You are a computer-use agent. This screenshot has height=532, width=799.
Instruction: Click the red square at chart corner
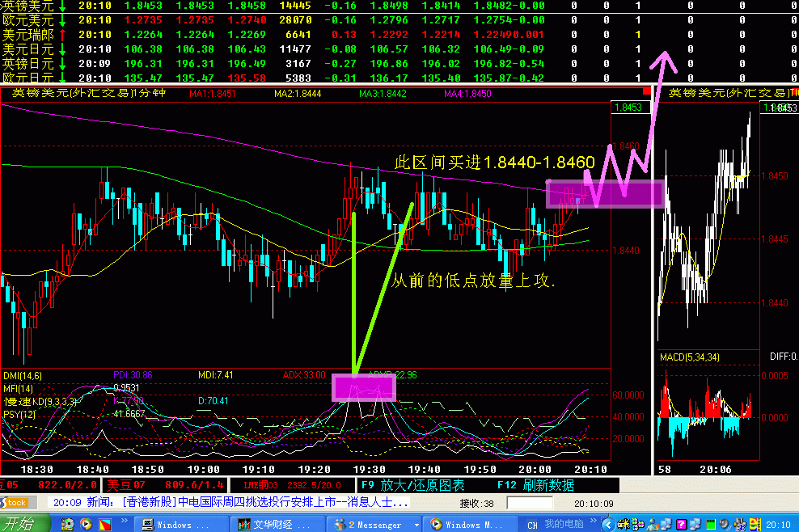click(x=647, y=91)
